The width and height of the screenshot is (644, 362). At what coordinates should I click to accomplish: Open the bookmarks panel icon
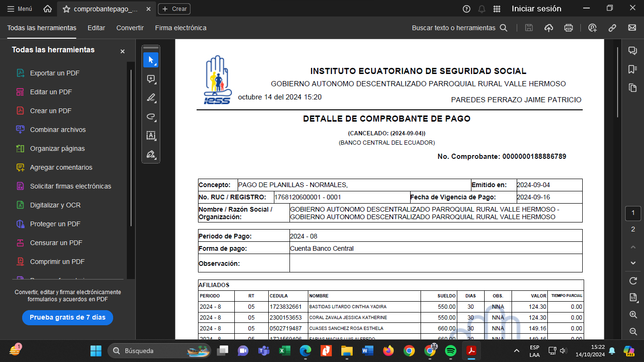click(633, 69)
